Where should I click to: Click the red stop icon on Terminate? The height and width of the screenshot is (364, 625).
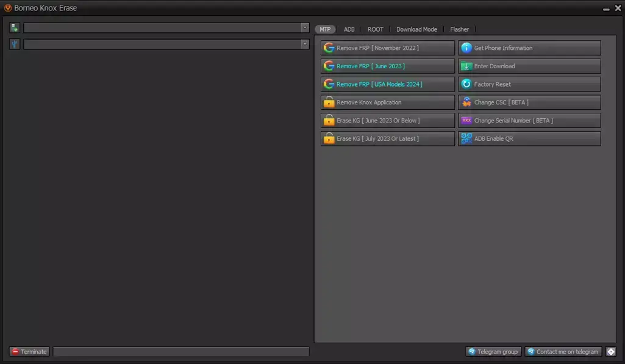point(15,352)
